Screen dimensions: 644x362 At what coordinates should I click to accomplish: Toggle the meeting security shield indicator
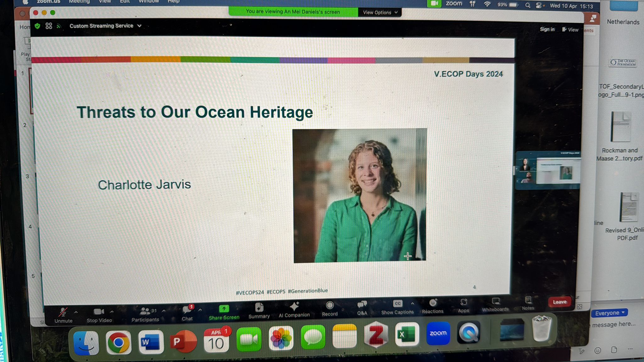tap(37, 26)
